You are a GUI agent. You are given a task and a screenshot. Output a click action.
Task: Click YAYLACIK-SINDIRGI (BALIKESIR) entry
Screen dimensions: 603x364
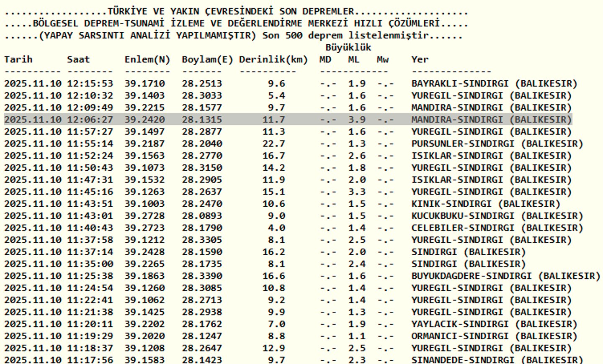[x=494, y=325]
